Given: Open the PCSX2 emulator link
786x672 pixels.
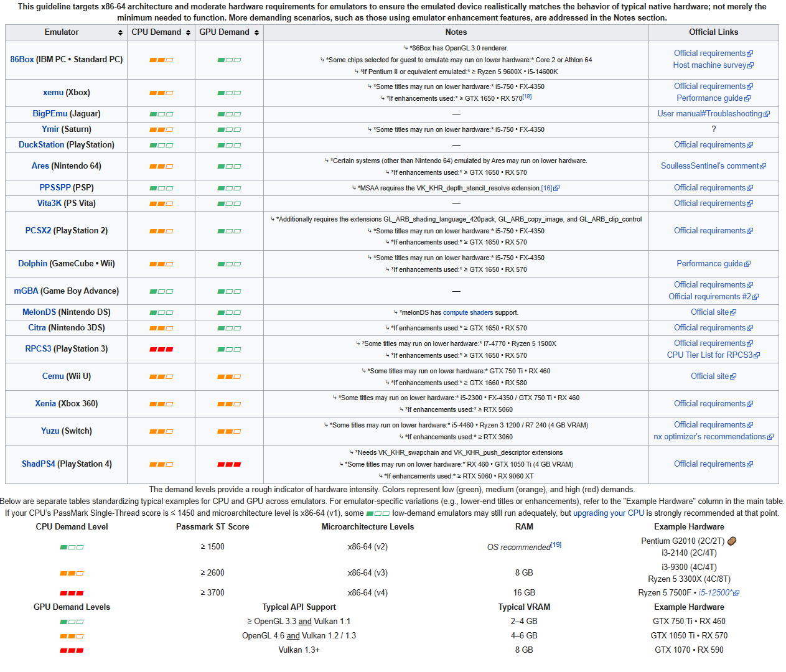Looking at the screenshot, I should coord(38,230).
